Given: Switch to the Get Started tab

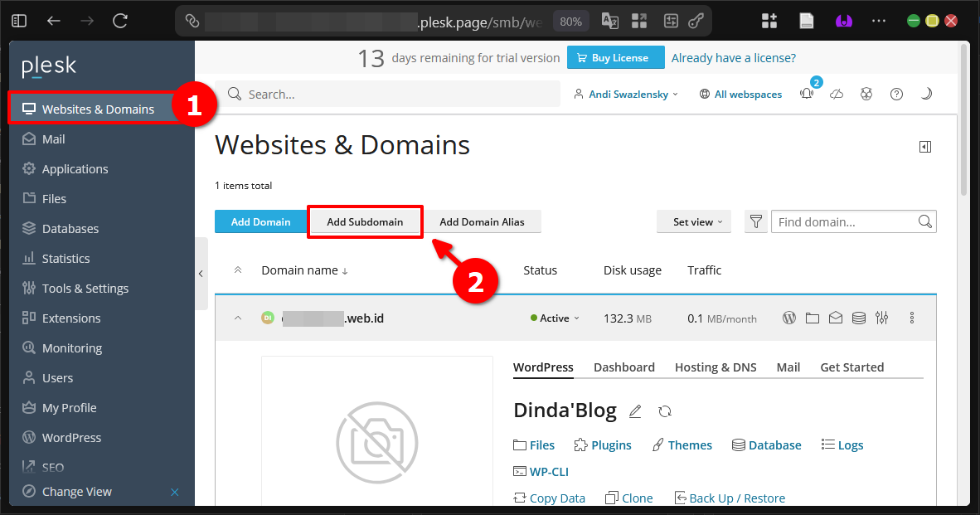Looking at the screenshot, I should [x=851, y=367].
